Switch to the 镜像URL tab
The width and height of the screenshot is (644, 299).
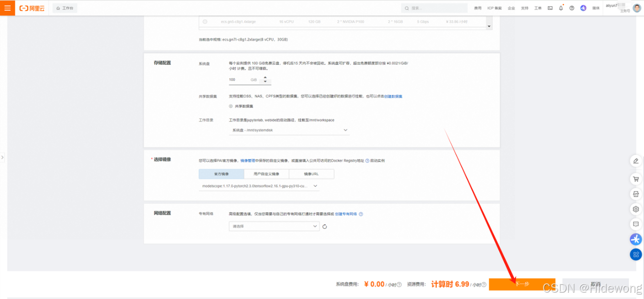pyautogui.click(x=311, y=174)
